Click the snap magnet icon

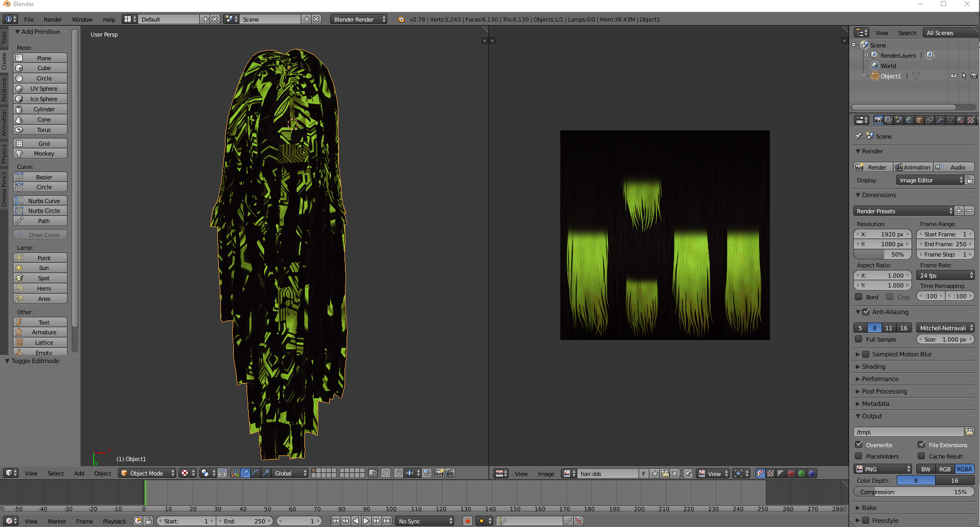tap(398, 473)
